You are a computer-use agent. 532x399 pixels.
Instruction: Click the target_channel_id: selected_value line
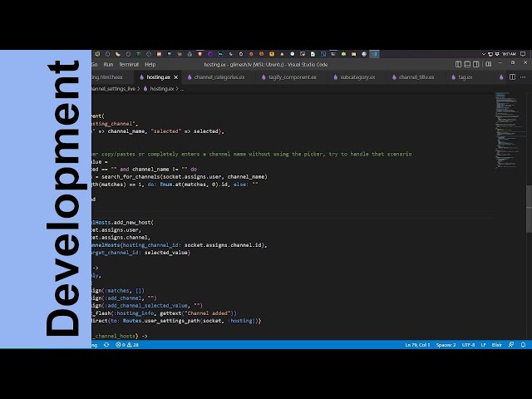(x=140, y=253)
